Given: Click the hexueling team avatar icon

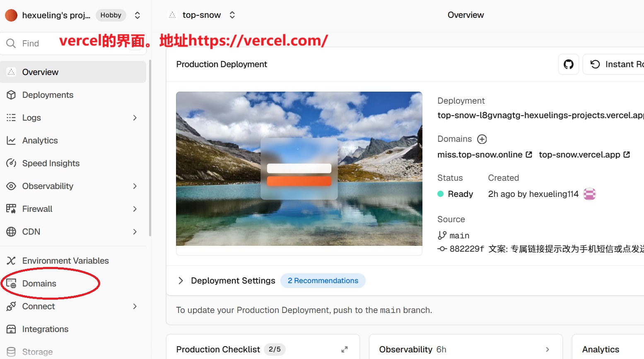Looking at the screenshot, I should point(11,15).
